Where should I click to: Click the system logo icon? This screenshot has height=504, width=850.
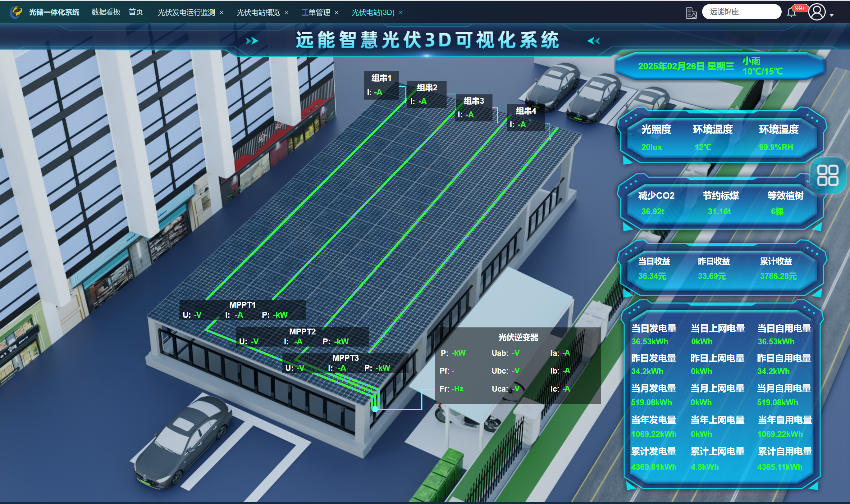tap(16, 12)
